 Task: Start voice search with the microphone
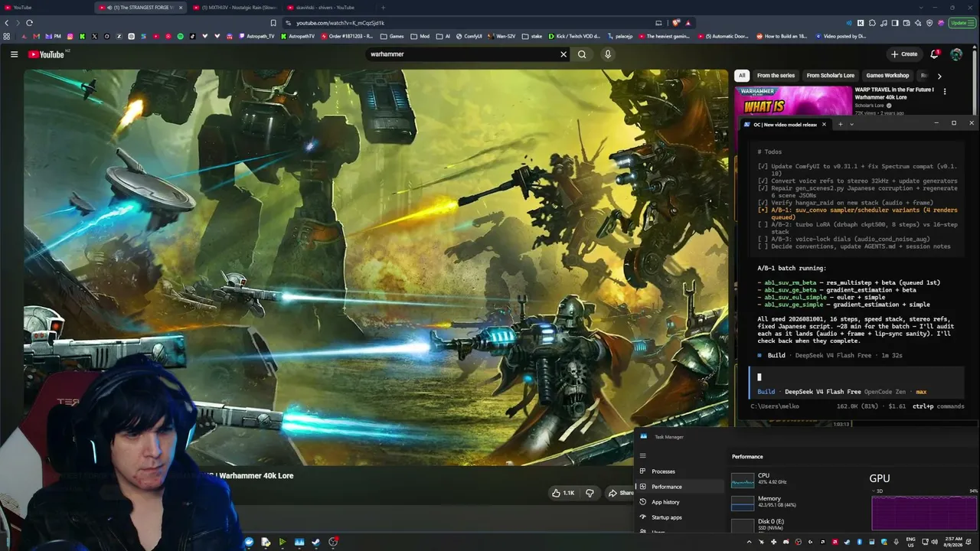608,54
